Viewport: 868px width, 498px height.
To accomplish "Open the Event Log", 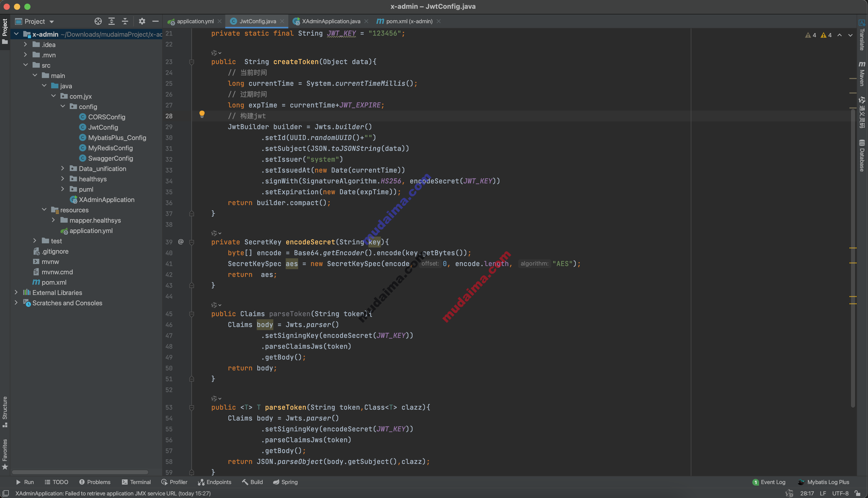I will tap(769, 482).
